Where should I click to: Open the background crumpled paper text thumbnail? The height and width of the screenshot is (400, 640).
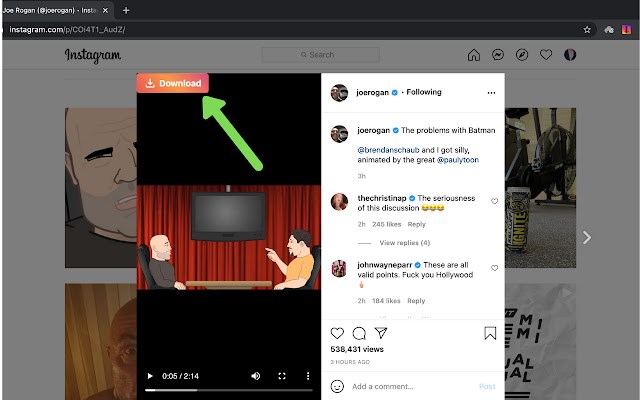[x=540, y=342]
